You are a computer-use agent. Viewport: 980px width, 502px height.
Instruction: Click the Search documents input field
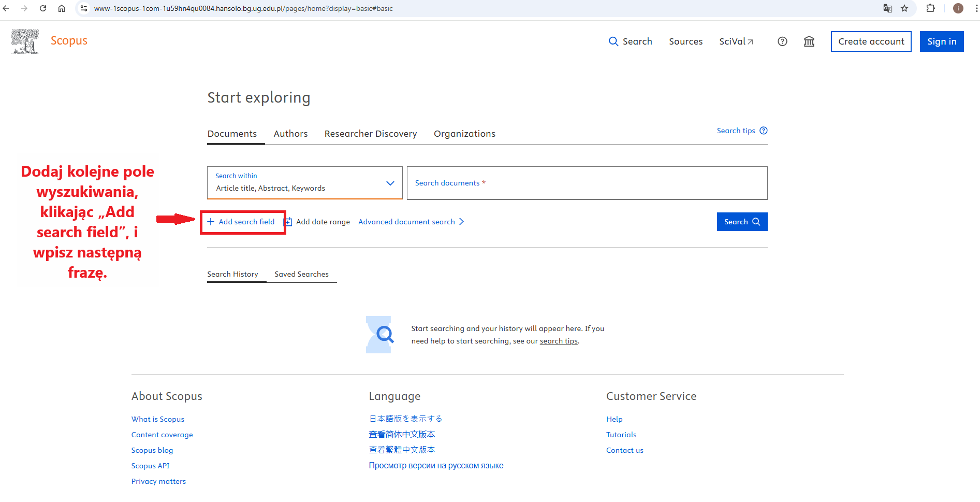click(587, 183)
